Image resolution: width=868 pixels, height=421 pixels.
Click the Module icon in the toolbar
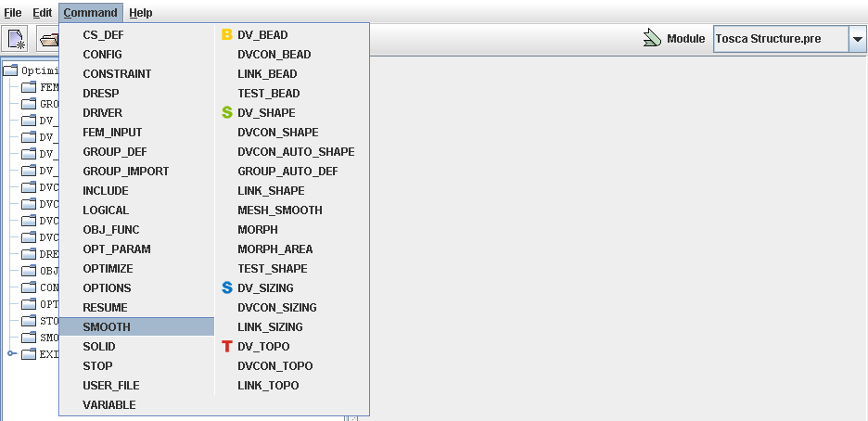[x=652, y=39]
